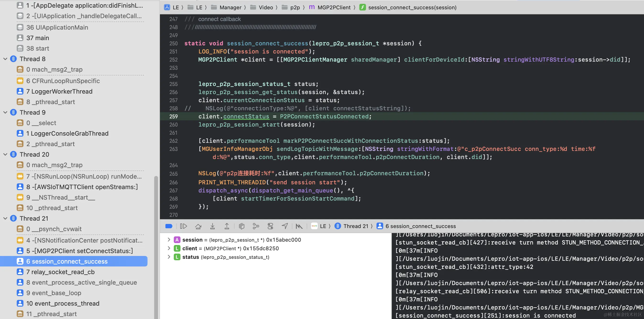Open Debug View Hierarchy
The image size is (644, 319).
(x=241, y=226)
